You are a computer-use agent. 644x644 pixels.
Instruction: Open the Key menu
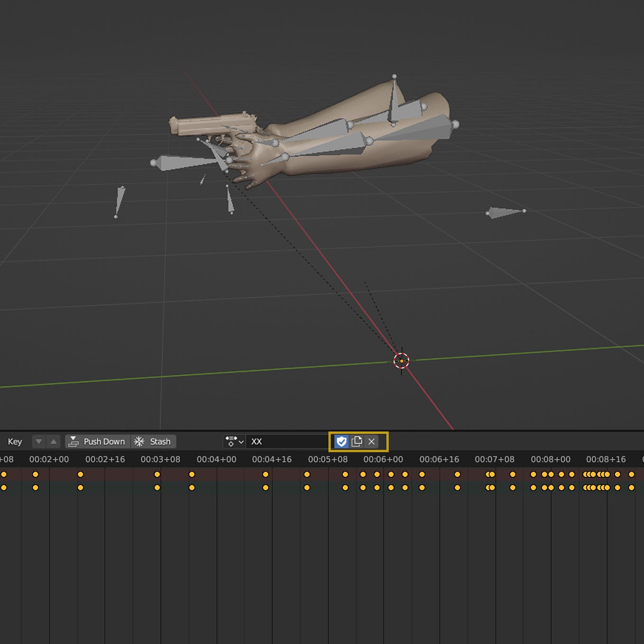tap(14, 442)
